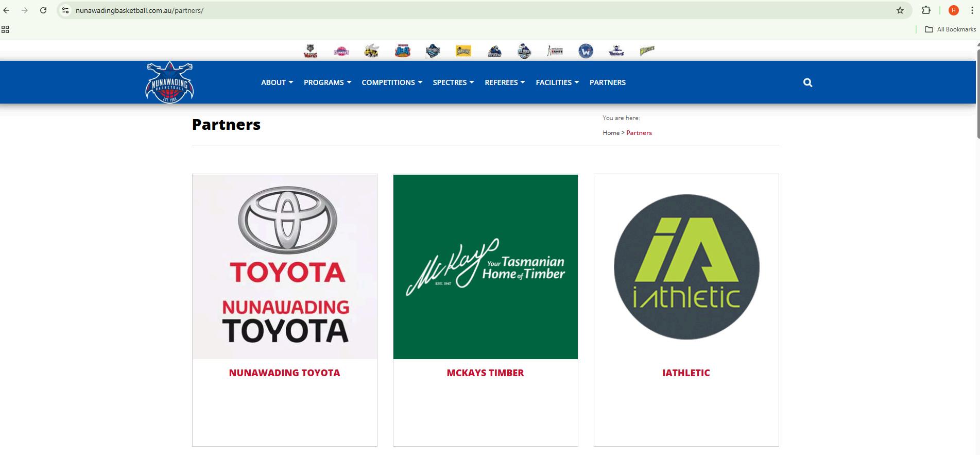
Task: Select the Storm team logo
Action: pyautogui.click(x=494, y=51)
